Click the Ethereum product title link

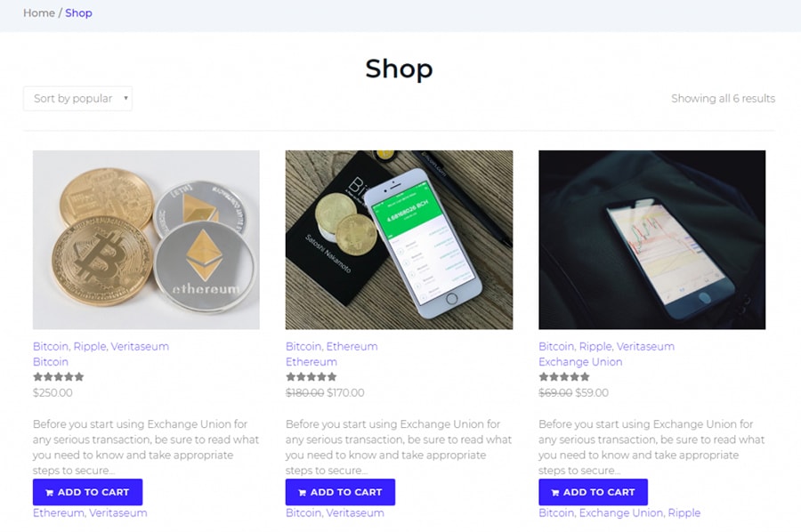(x=311, y=362)
